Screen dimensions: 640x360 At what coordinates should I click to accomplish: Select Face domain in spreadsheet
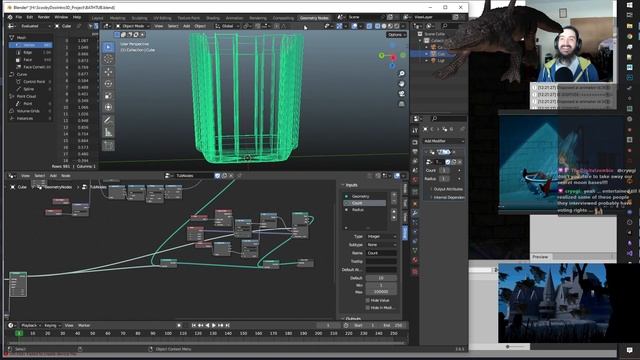pyautogui.click(x=31, y=60)
